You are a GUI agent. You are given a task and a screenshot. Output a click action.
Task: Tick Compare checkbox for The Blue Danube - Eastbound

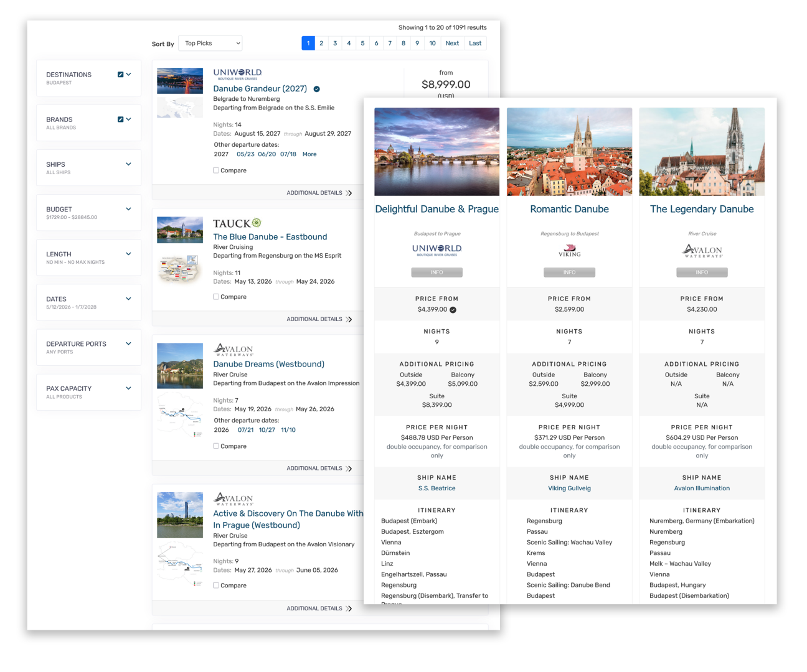pyautogui.click(x=216, y=297)
